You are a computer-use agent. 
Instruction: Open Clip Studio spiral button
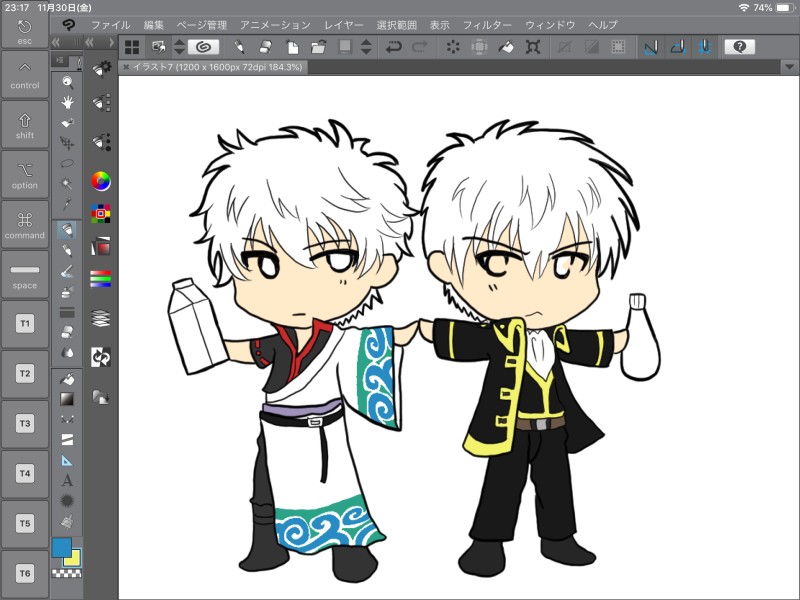click(x=204, y=47)
